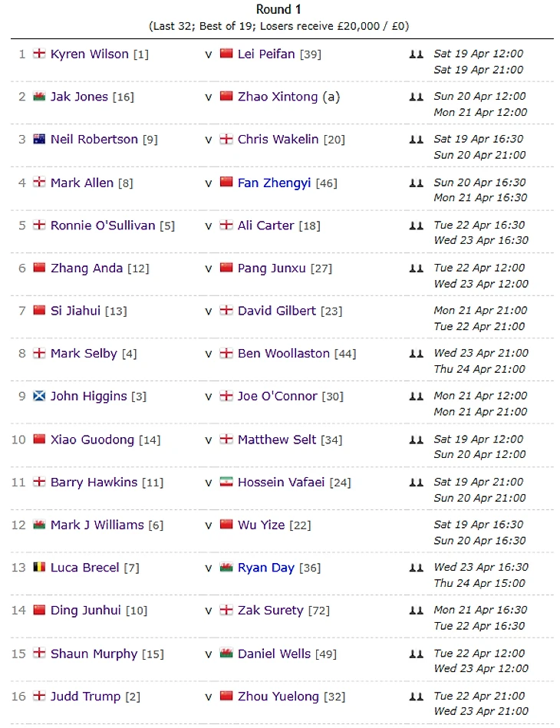Click head-to-head icon in Ronnie O'Sullivan row
This screenshot has width=560, height=728.
pos(416,226)
